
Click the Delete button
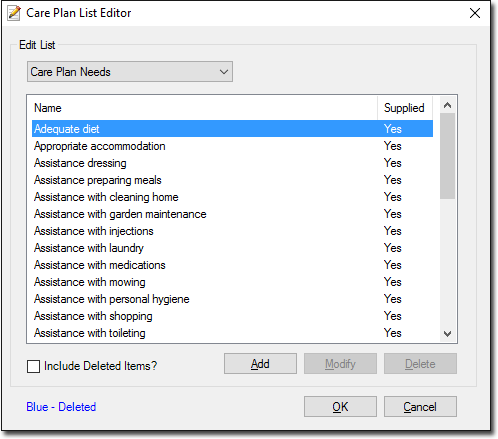[420, 364]
